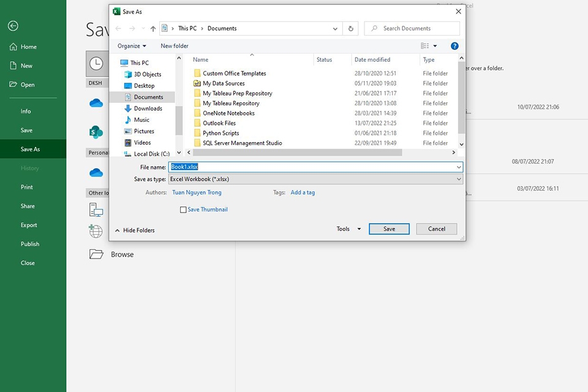Open dialog Help via question mark icon
The image size is (588, 392).
(454, 46)
